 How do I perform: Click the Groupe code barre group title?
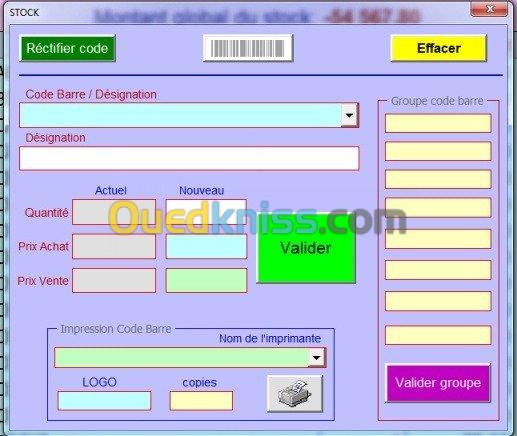click(437, 101)
